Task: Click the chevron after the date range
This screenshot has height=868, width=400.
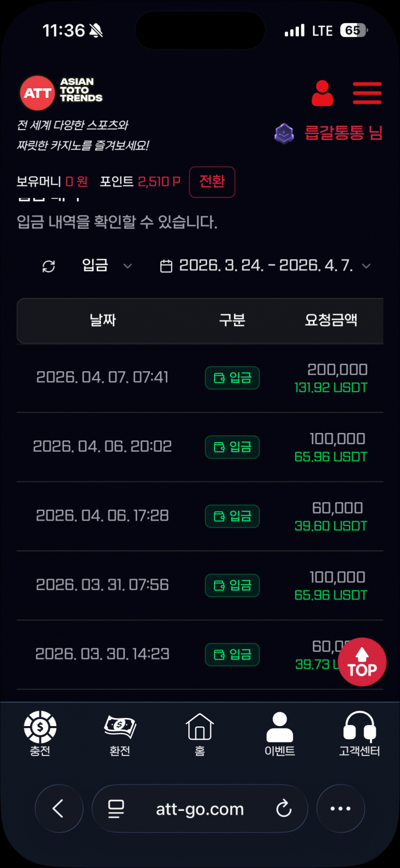Action: point(366,266)
